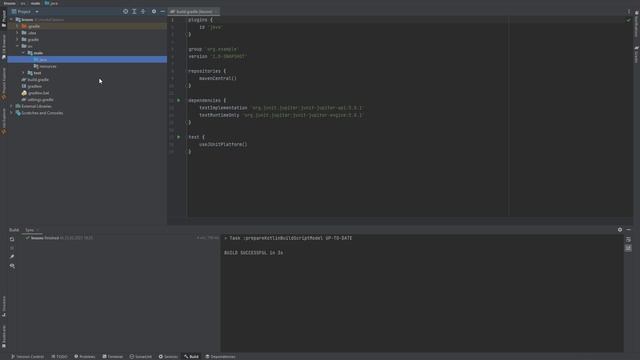Expand the gradle folder
This screenshot has height=360, width=640.
[18, 40]
